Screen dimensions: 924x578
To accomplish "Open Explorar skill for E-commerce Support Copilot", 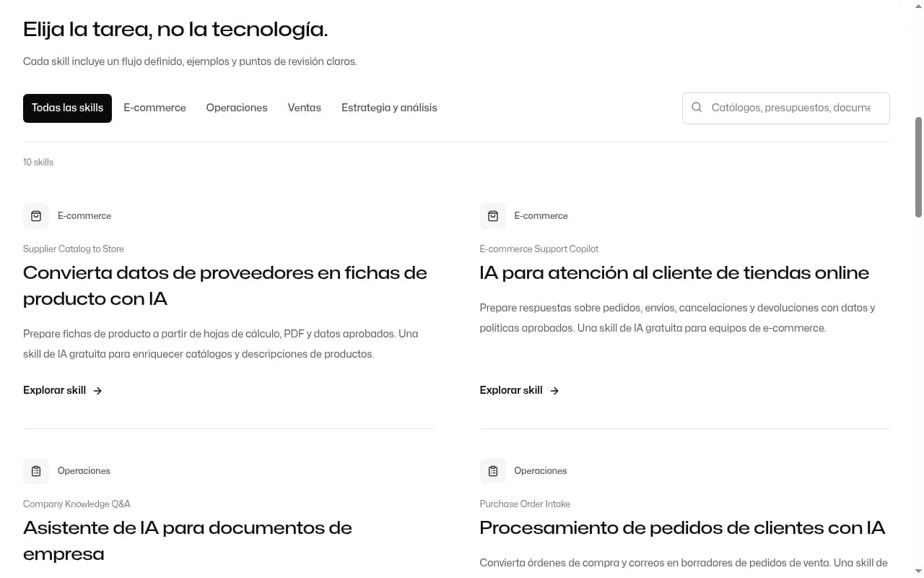I will pyautogui.click(x=520, y=390).
